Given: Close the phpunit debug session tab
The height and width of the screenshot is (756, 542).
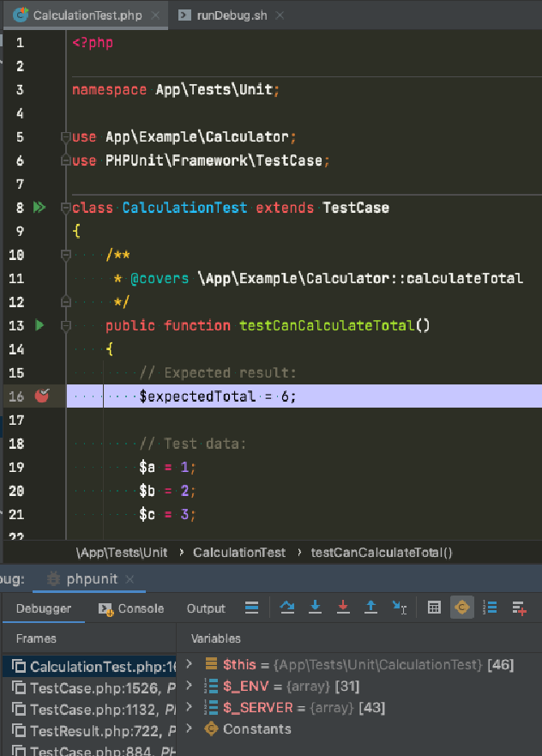Looking at the screenshot, I should tap(129, 579).
